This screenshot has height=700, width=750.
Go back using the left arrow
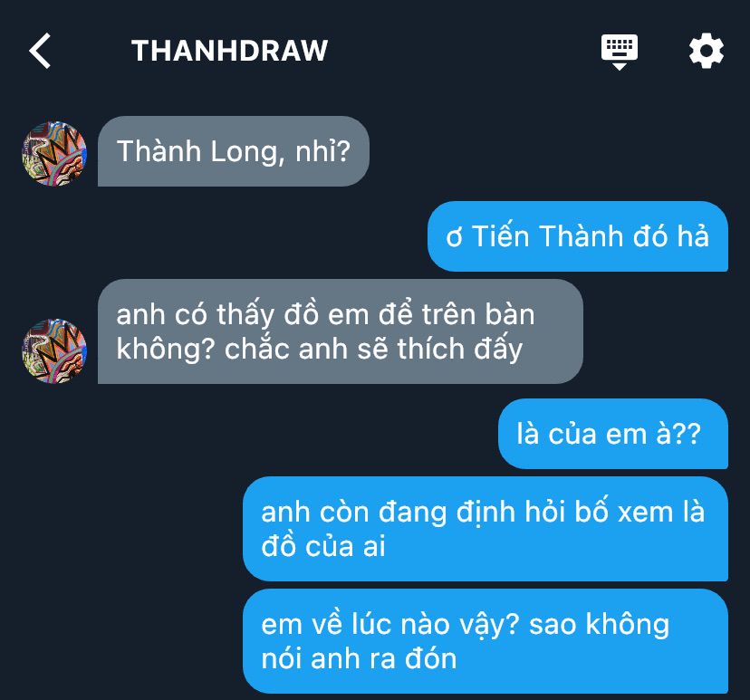[40, 51]
